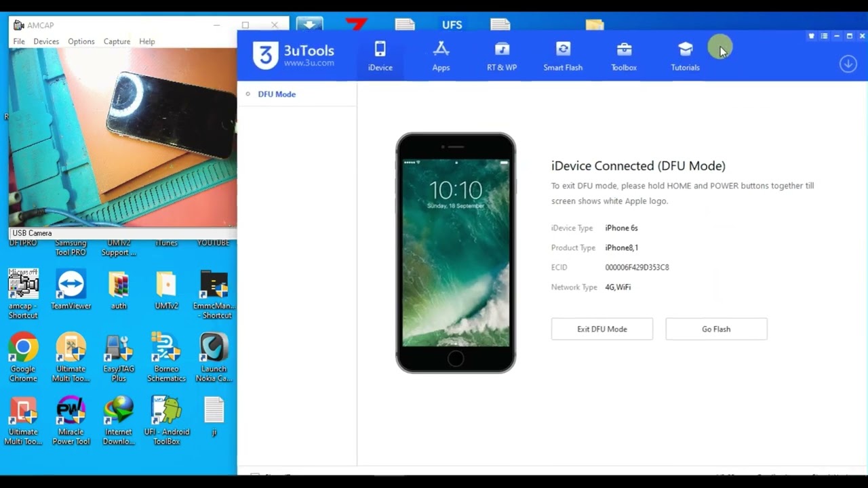The height and width of the screenshot is (488, 868).
Task: Select DFU Mode in the sidebar
Action: [277, 94]
